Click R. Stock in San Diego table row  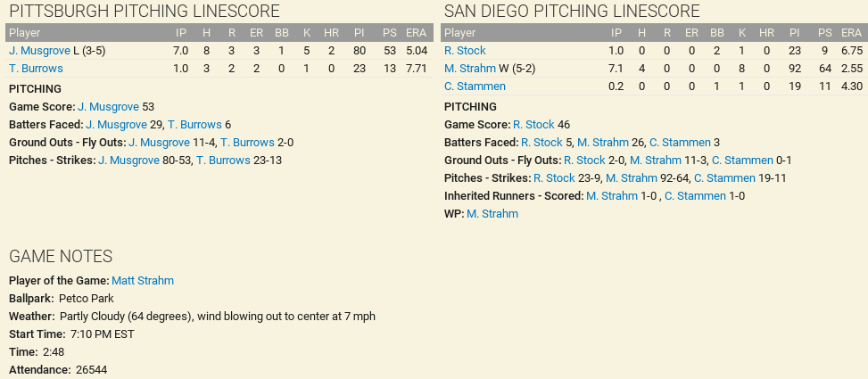465,51
